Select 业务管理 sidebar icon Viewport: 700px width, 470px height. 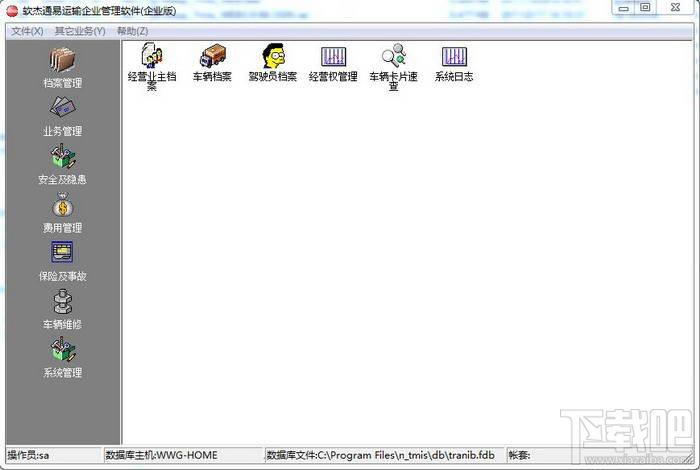click(62, 108)
